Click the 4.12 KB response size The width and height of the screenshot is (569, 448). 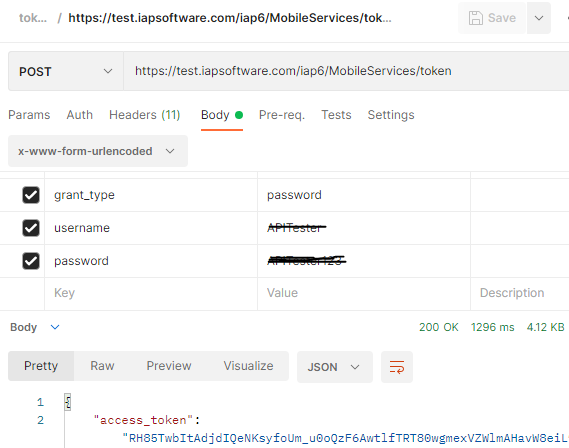[x=545, y=327]
